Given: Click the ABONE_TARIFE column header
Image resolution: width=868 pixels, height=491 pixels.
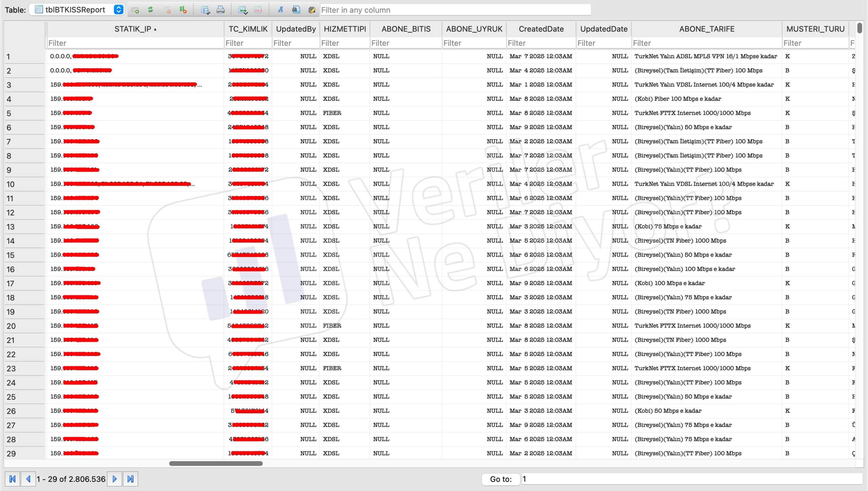Looking at the screenshot, I should tap(707, 29).
